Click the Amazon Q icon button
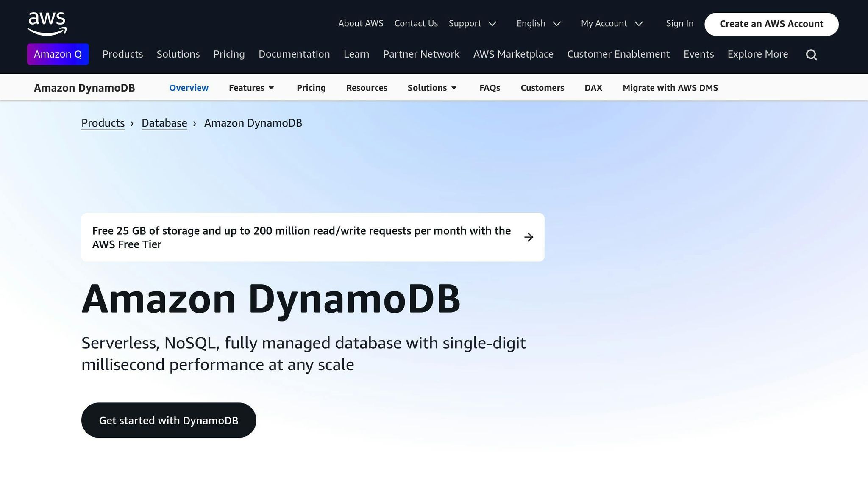This screenshot has height=488, width=868. pos(58,54)
